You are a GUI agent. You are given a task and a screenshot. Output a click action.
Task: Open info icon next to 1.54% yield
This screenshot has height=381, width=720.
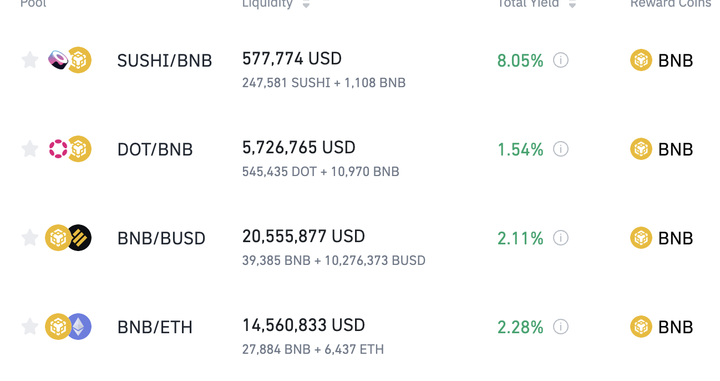coord(561,149)
